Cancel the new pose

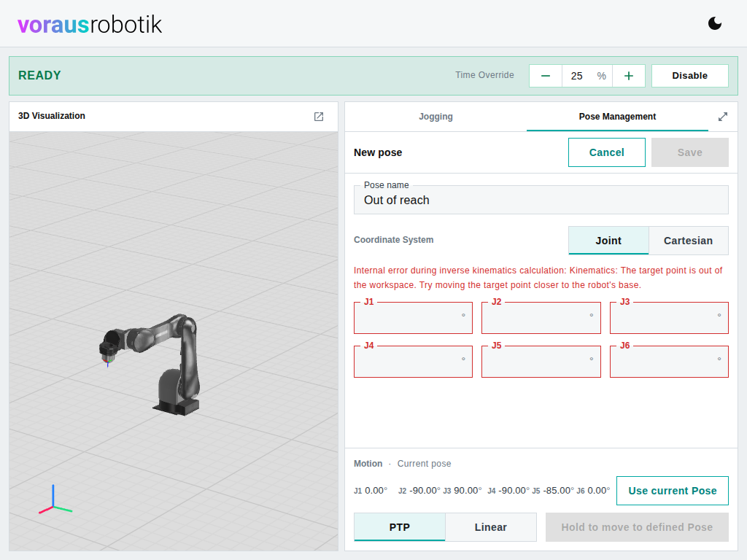point(606,152)
